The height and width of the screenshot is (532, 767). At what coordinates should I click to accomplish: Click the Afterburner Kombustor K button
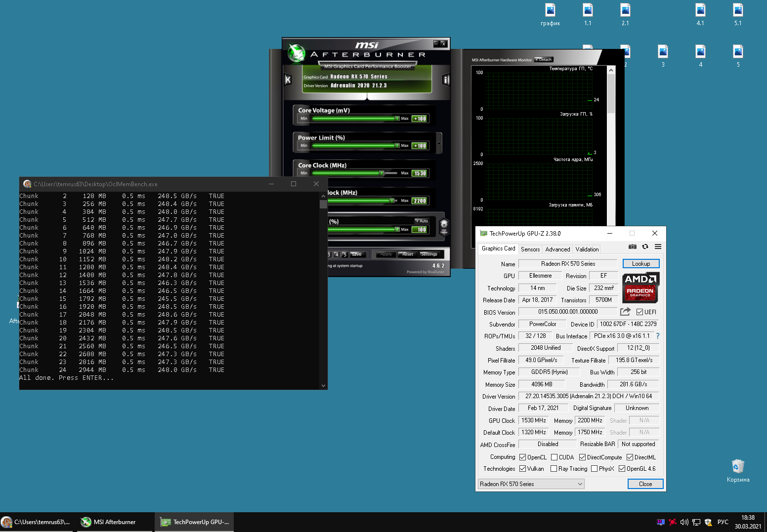click(x=288, y=80)
